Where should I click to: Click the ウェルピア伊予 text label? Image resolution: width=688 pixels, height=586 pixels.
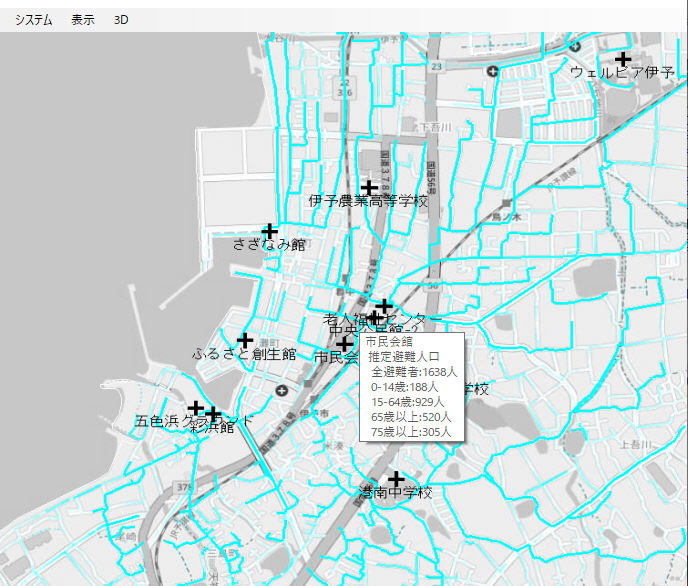coord(622,73)
